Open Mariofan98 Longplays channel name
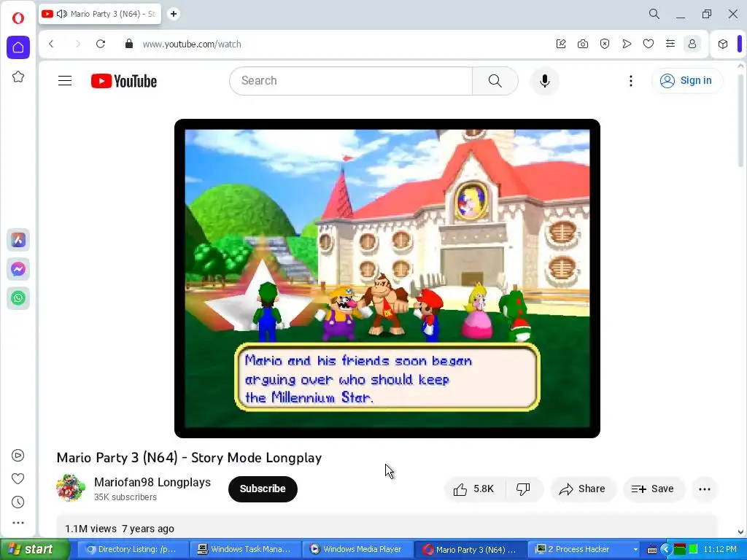The image size is (747, 560). coord(152,483)
